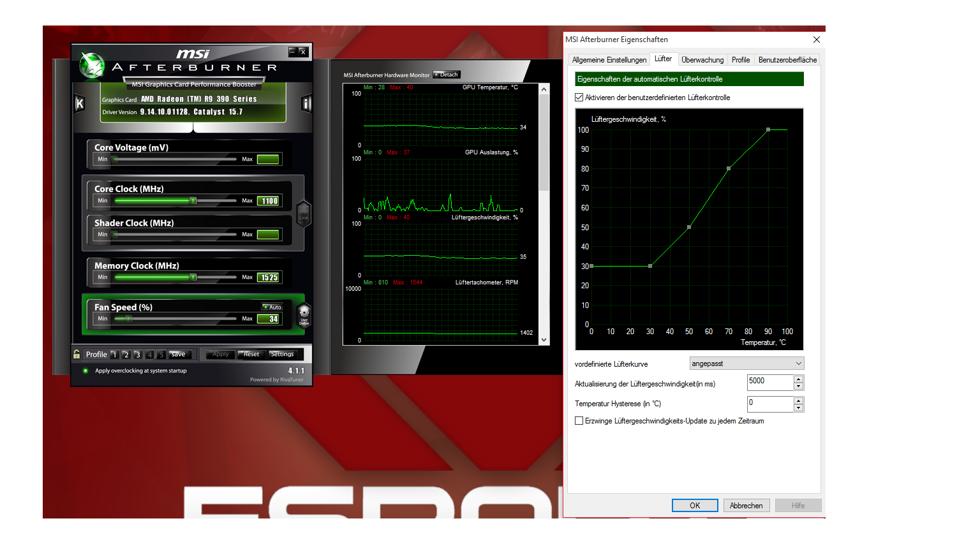Click the GPU Auslastung graph
This screenshot has height=551, width=980.
440,184
